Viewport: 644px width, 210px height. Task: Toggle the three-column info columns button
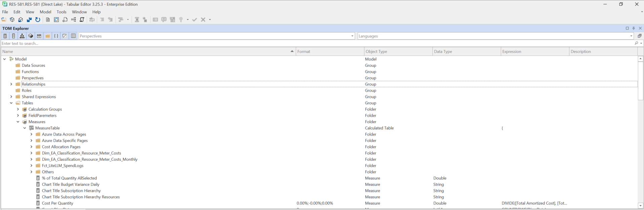pyautogui.click(x=73, y=36)
